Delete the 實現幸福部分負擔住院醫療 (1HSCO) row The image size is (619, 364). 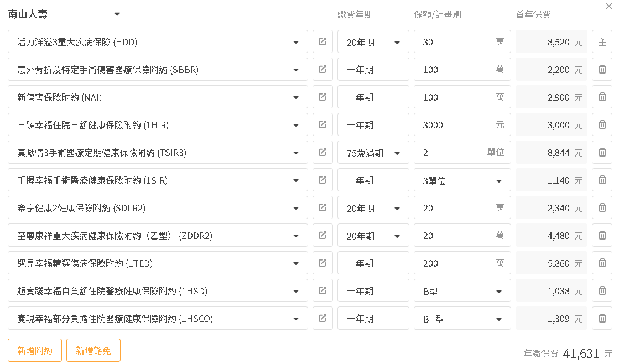pos(602,319)
